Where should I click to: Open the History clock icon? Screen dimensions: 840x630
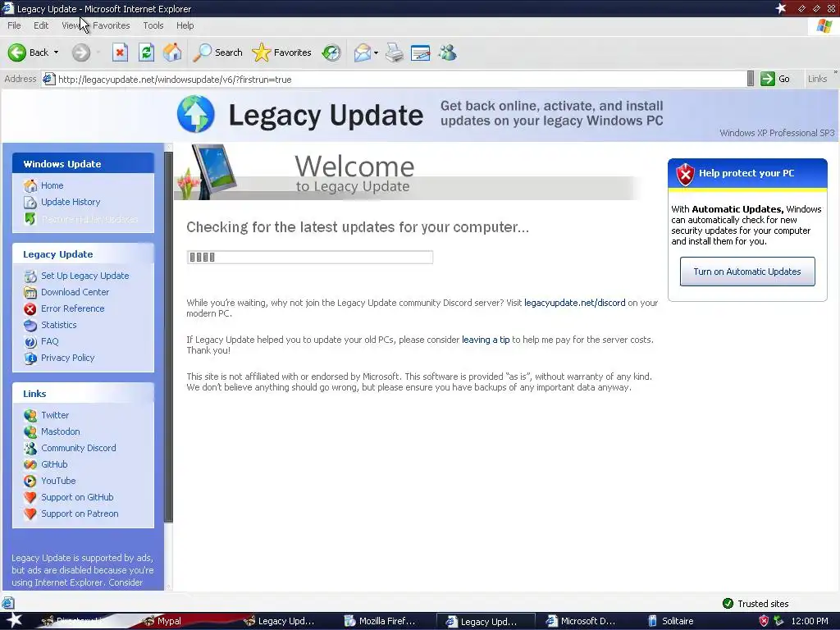331,52
